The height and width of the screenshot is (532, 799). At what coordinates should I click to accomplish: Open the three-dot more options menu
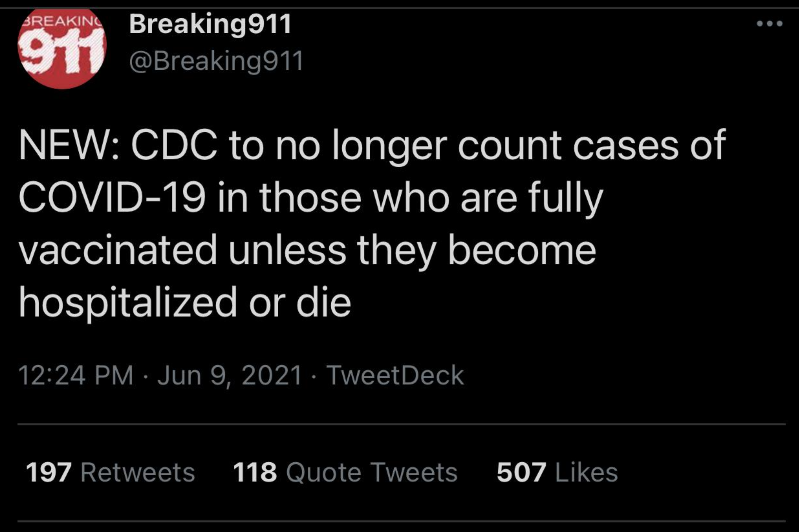(770, 24)
